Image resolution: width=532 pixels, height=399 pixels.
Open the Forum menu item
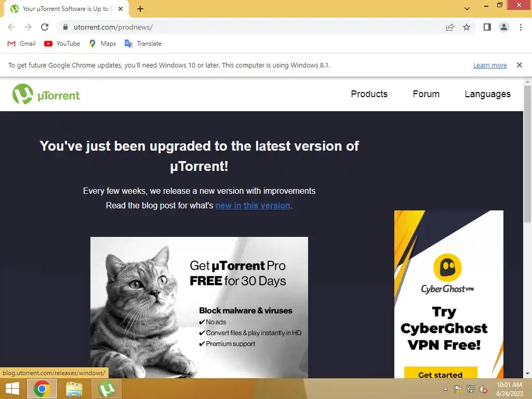click(x=426, y=94)
